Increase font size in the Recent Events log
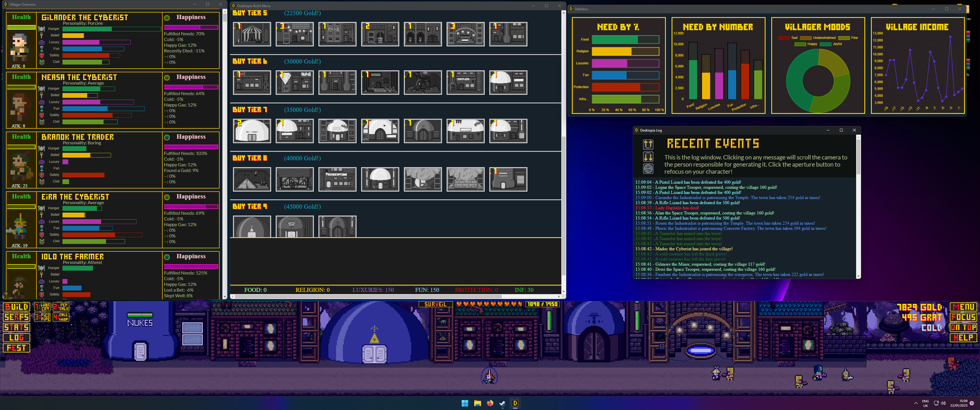Viewport: 980px width, 410px height. [648, 144]
